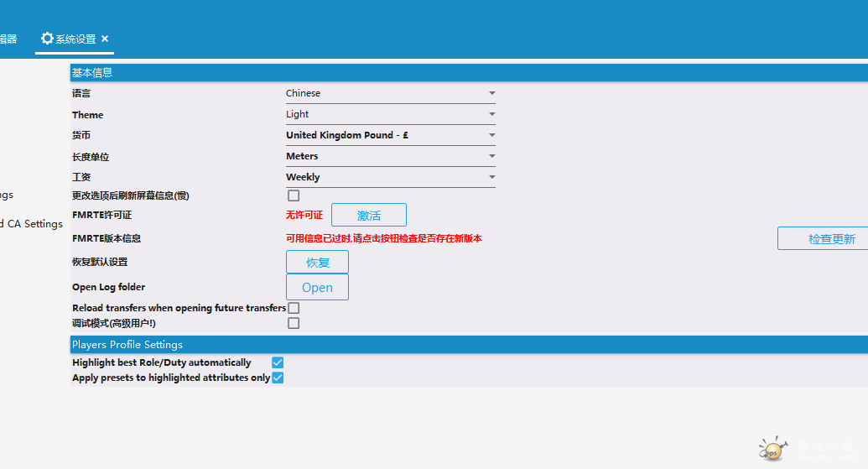
Task: Close the 系统设置 tab
Action: [105, 39]
